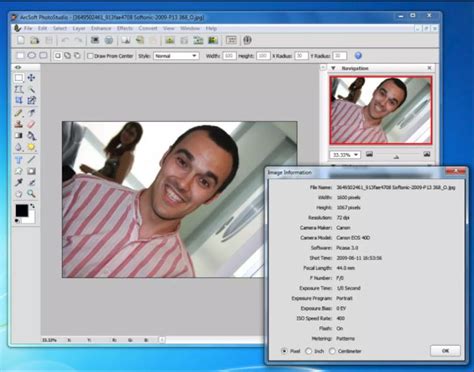
Task: Click the X Radius input field
Action: [x=301, y=56]
